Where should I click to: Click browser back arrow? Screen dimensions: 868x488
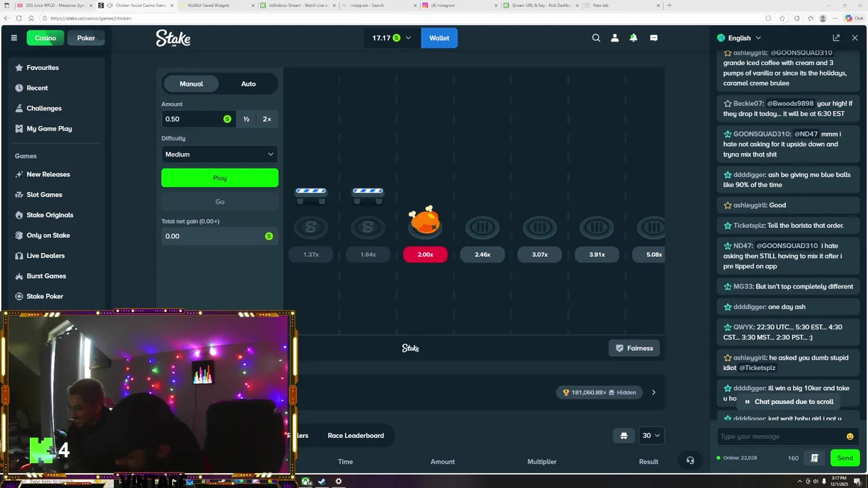(7, 18)
